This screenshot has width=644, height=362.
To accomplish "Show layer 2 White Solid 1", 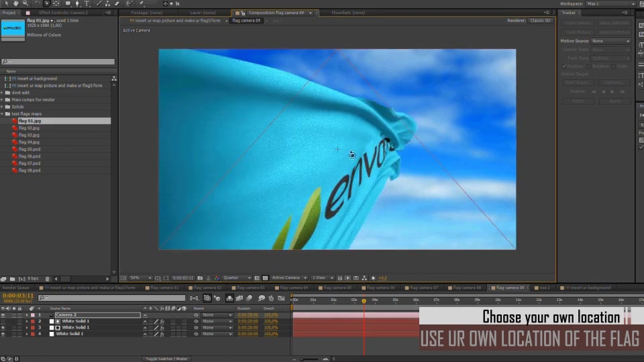I will pos(3,321).
